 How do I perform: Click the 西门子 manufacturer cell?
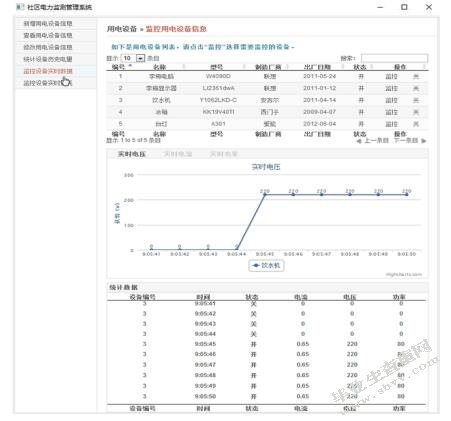pyautogui.click(x=270, y=112)
